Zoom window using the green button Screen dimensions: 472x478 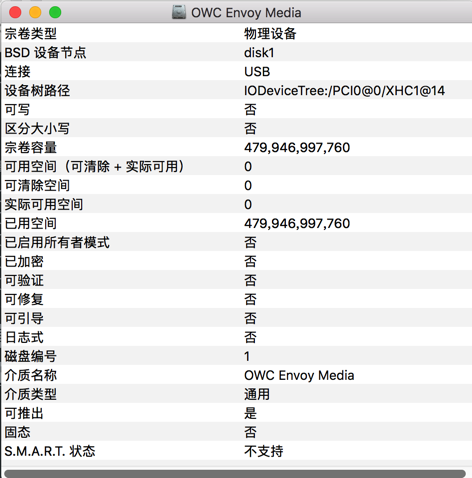(x=55, y=13)
